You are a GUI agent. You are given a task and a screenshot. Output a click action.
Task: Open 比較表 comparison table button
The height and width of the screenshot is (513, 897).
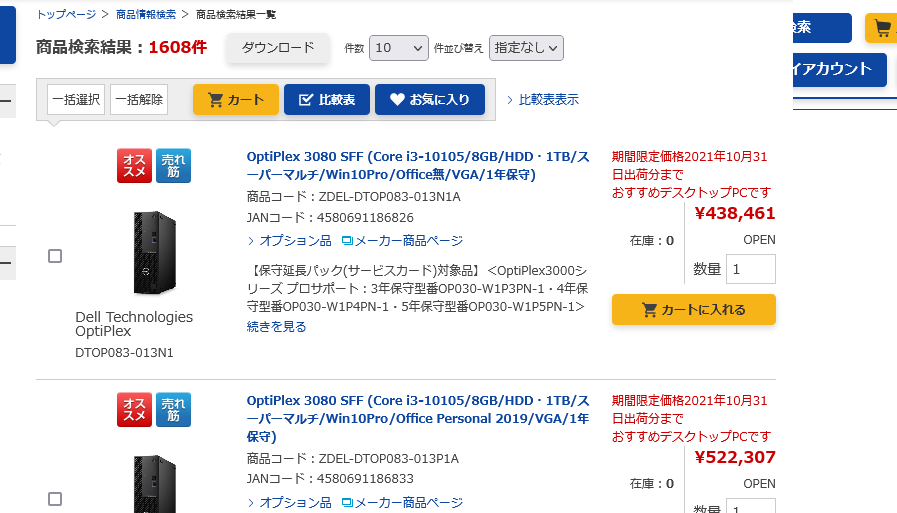point(327,99)
